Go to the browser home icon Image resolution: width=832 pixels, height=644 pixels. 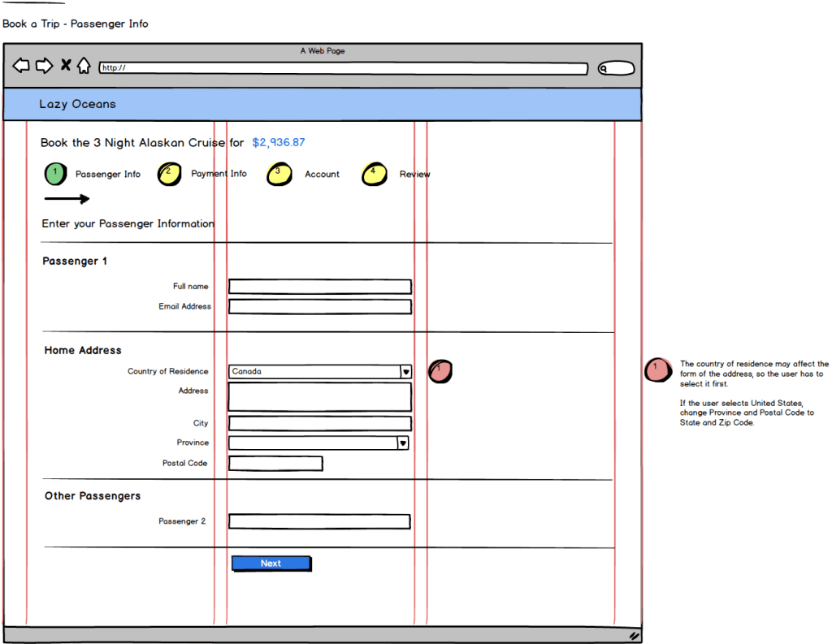pos(84,66)
